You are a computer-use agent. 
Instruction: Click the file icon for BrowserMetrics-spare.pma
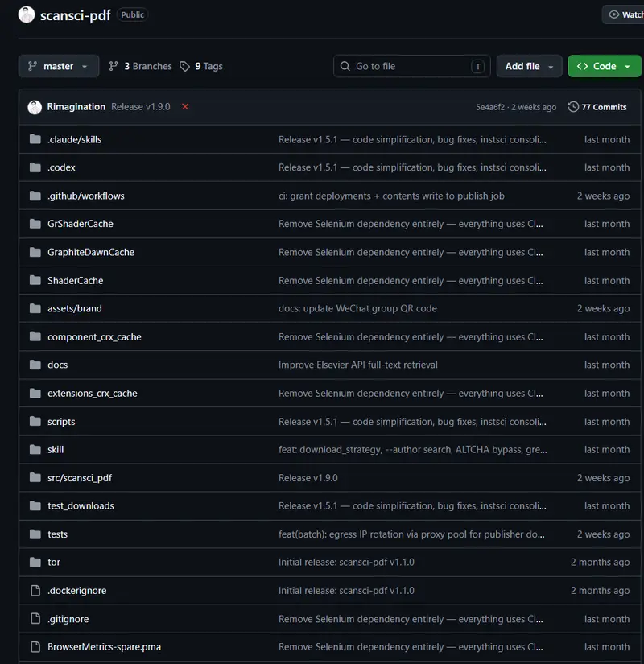[35, 646]
